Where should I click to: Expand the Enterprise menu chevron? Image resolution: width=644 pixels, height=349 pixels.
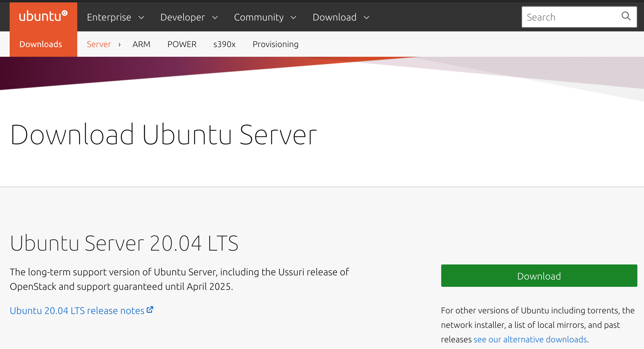[x=141, y=18]
